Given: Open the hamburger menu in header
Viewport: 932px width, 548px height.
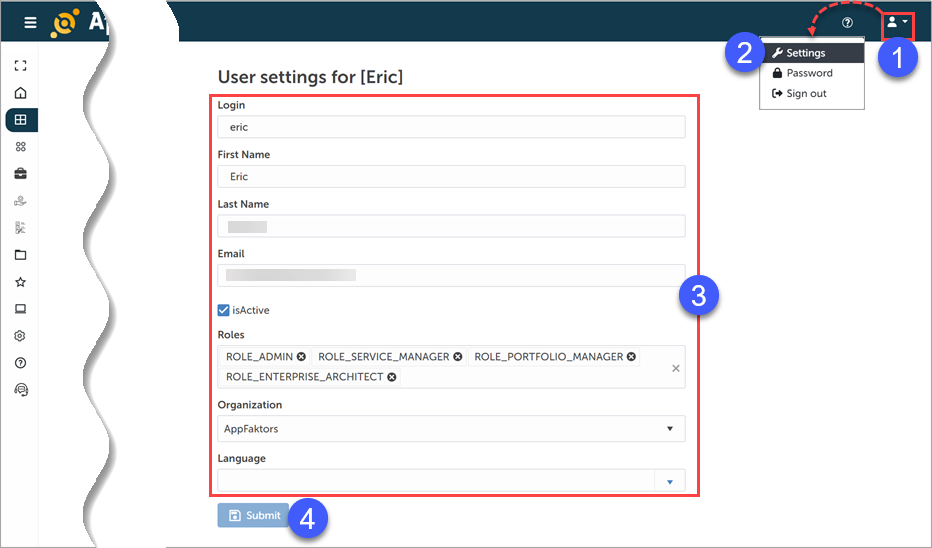Looking at the screenshot, I should click(x=30, y=22).
